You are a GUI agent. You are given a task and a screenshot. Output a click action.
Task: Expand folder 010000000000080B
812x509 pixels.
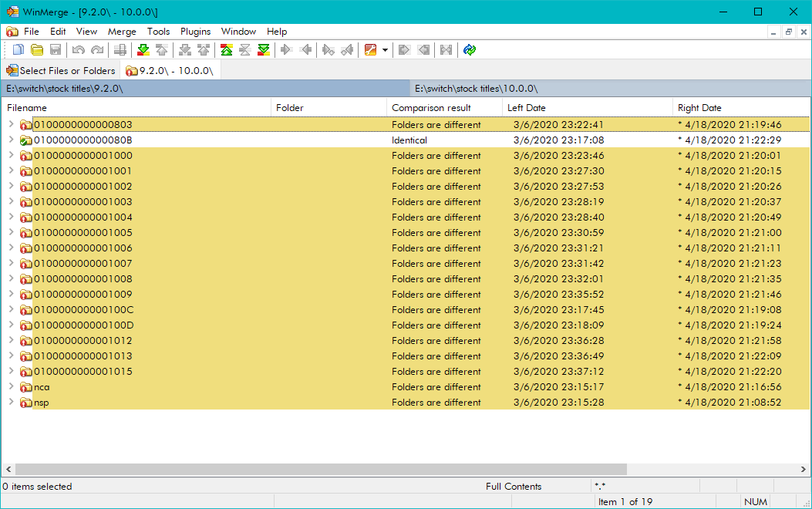click(11, 140)
